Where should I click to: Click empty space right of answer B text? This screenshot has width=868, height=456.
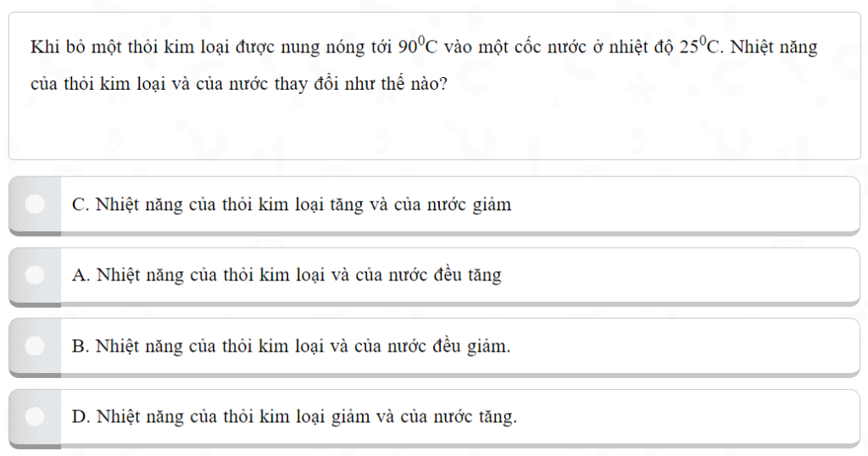tap(678, 346)
